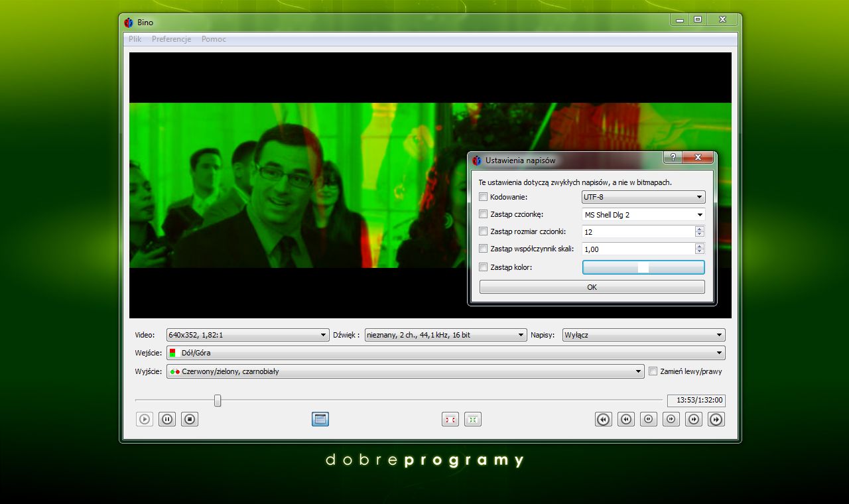Click the seek slider handle
This screenshot has width=849, height=504.
point(218,401)
